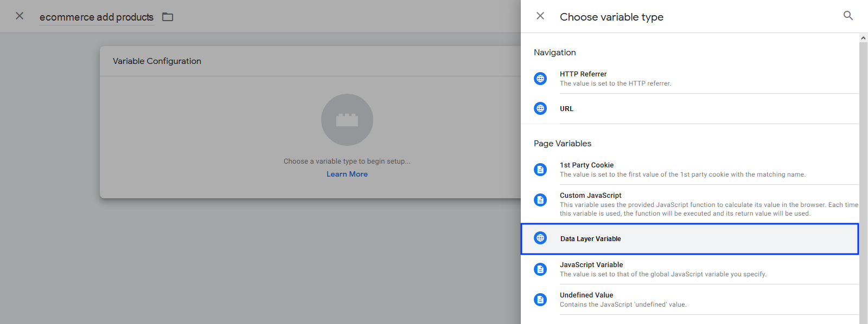Click the scrollbar up arrow in variable list

click(x=863, y=38)
